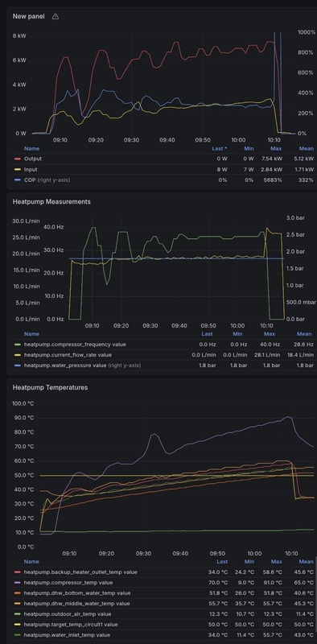317x644 pixels.
Task: Sort Heatpump Measurements legend by Max
Action: (x=270, y=334)
